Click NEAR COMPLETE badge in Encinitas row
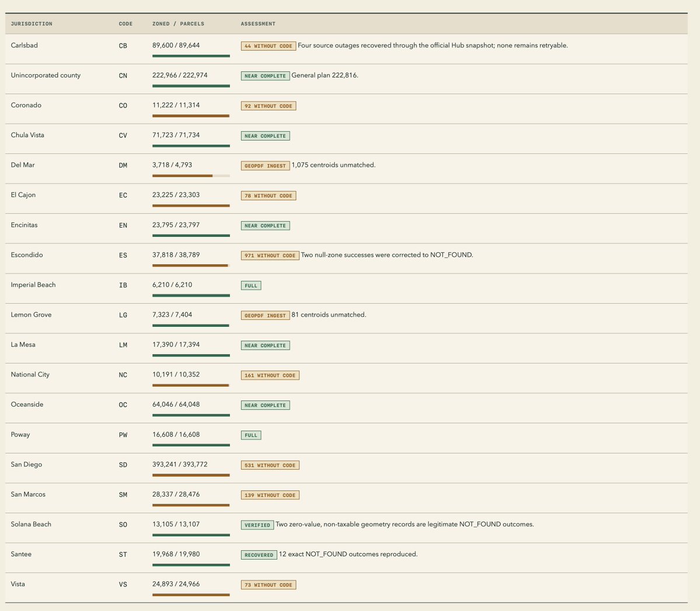 (x=265, y=225)
